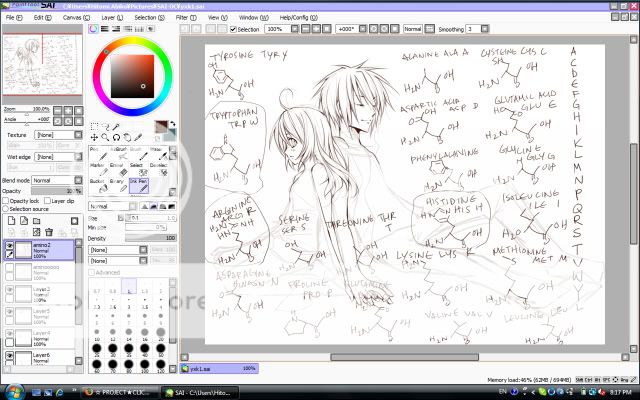Image resolution: width=640 pixels, height=400 pixels.
Task: Select the AirBrush tool
Action: pos(120,151)
